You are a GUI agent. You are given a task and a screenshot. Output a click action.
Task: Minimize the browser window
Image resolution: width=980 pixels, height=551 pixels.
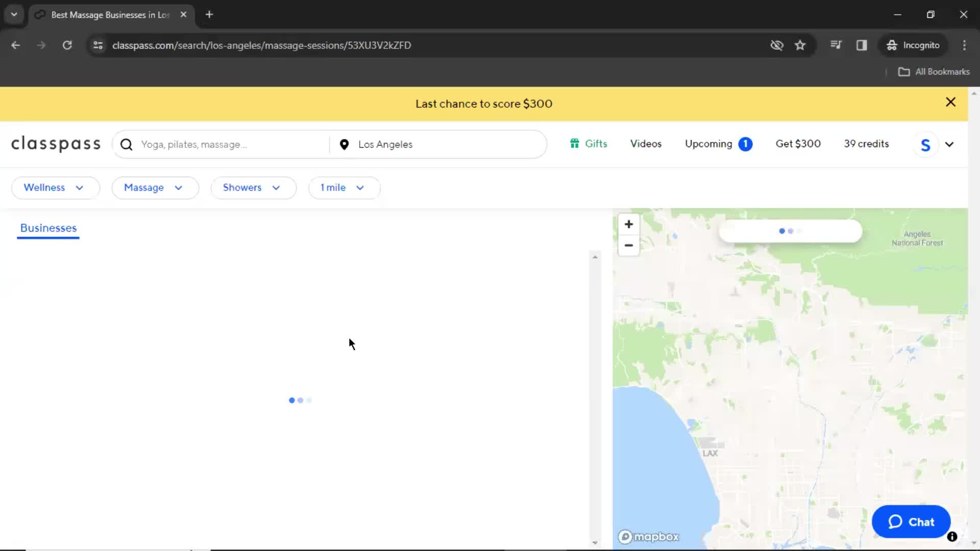tap(897, 15)
